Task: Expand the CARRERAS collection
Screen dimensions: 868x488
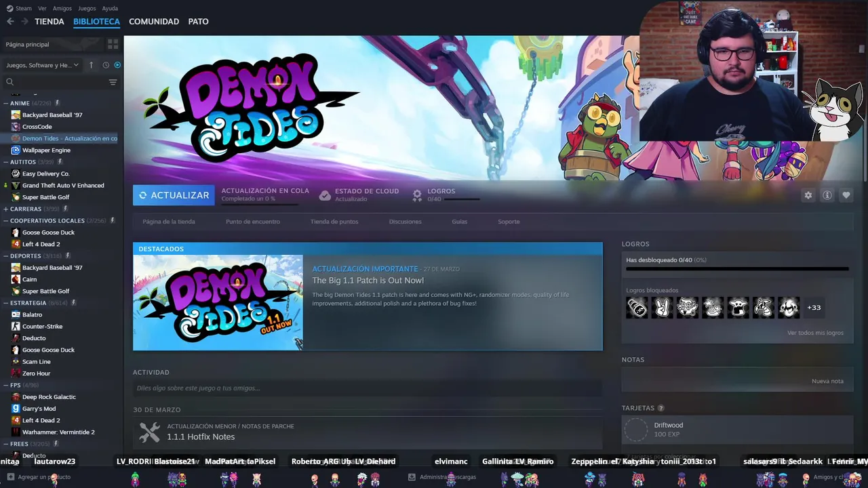Action: pyautogui.click(x=6, y=209)
